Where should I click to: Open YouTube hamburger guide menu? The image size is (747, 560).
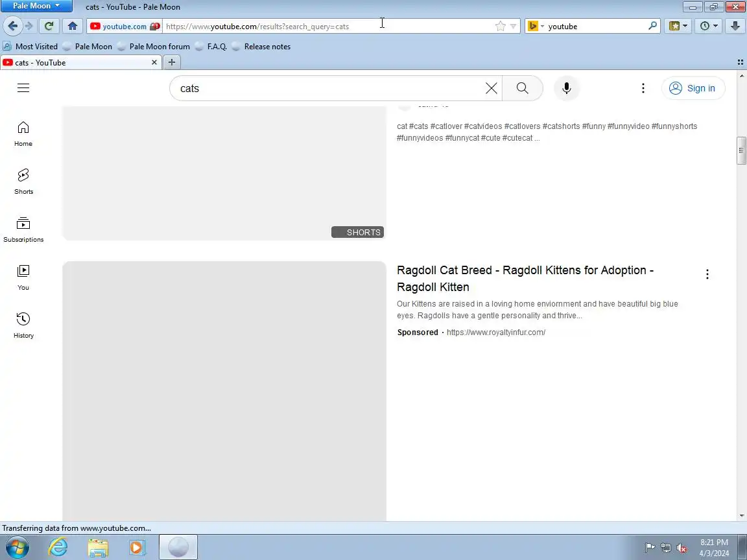point(23,88)
